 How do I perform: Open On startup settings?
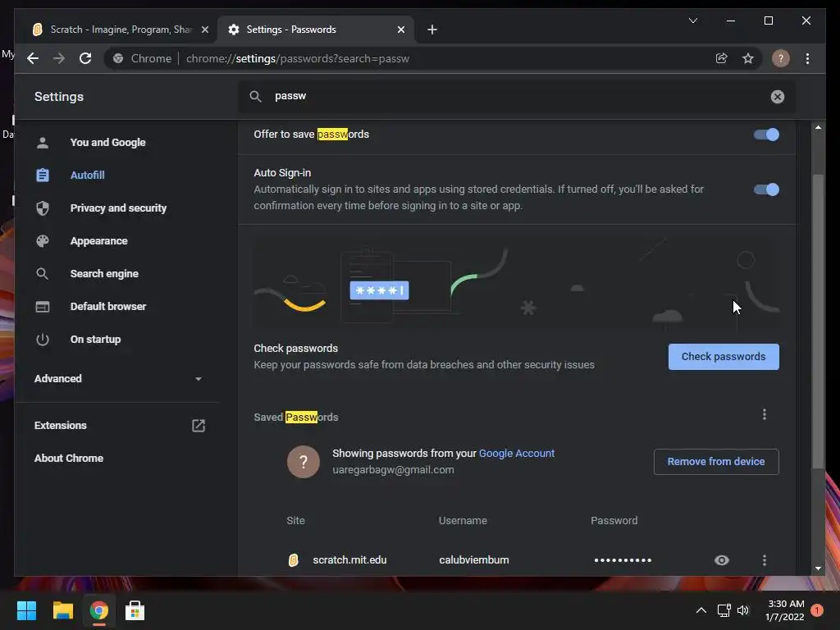click(x=95, y=340)
